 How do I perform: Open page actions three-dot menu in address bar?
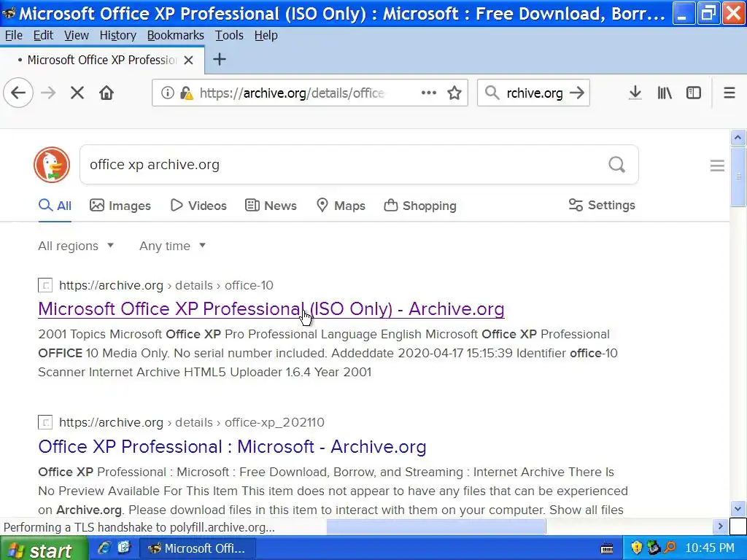tap(429, 93)
